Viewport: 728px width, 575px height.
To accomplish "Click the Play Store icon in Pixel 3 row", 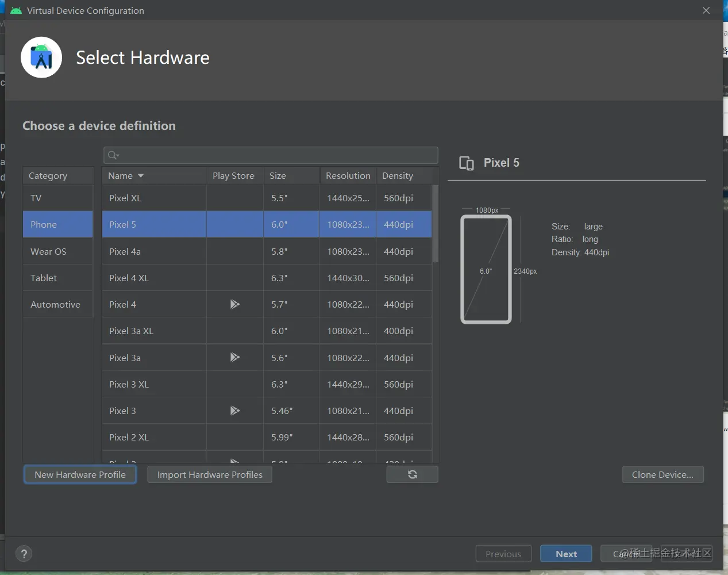I will pos(234,411).
